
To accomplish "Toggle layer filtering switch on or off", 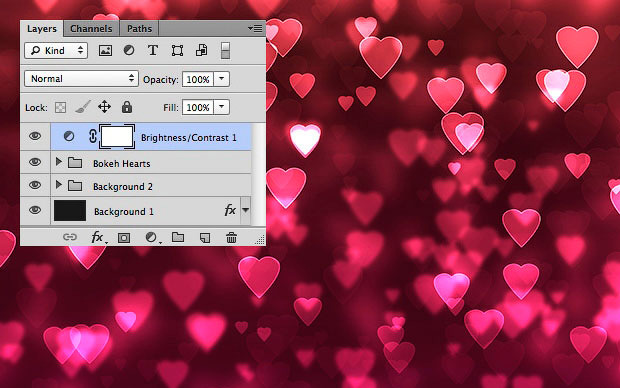I will pyautogui.click(x=225, y=51).
